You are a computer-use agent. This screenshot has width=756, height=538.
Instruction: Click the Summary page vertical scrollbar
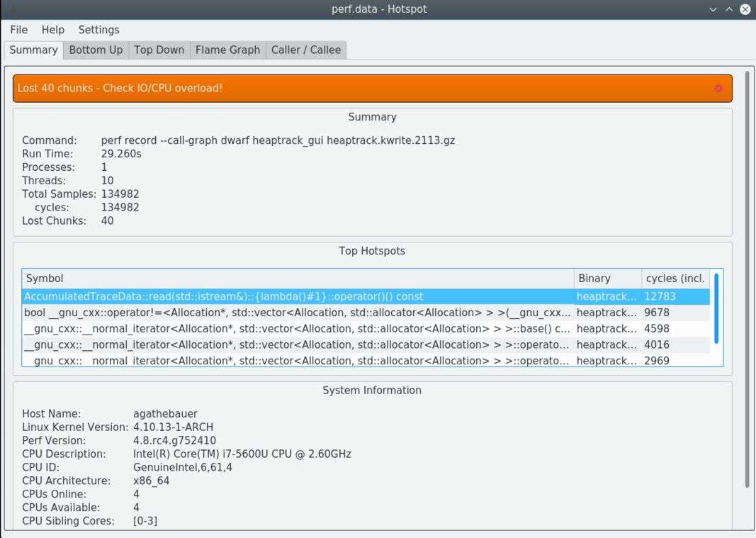click(747, 279)
